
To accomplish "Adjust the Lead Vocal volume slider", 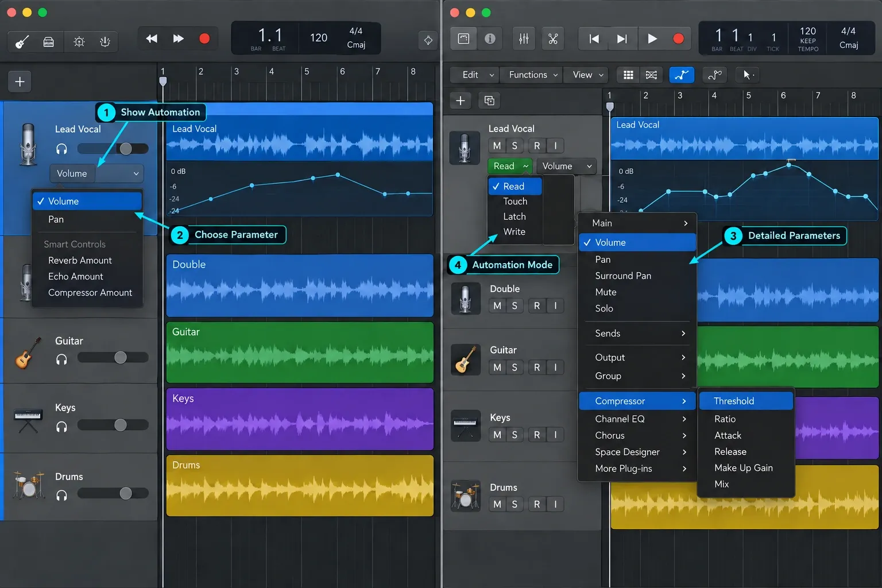I will point(113,149).
